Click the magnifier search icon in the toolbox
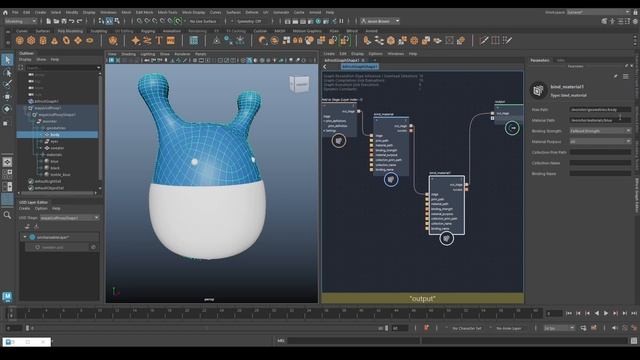The image size is (640, 360). point(7,215)
